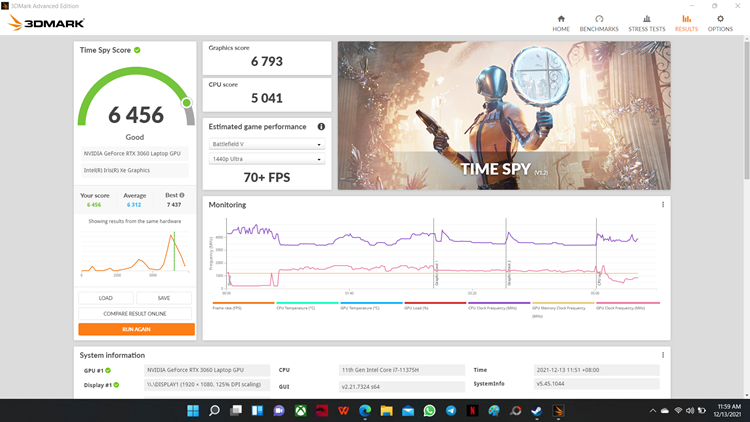The image size is (750, 422).
Task: Open the OPTIONS tab
Action: coord(720,23)
